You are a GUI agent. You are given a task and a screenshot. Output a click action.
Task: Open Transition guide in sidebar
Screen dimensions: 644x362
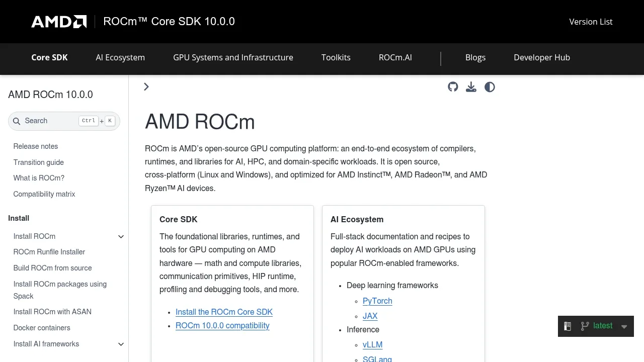point(39,162)
